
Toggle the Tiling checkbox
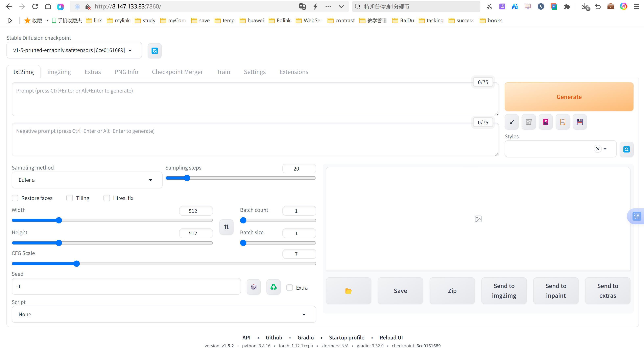70,198
